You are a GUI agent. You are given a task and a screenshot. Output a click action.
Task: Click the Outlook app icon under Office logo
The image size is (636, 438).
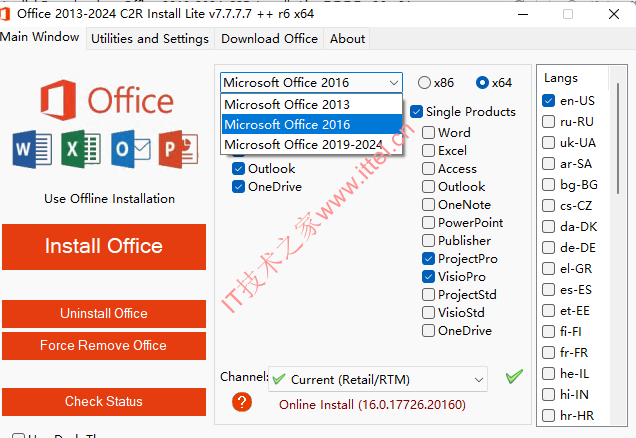pos(131,149)
